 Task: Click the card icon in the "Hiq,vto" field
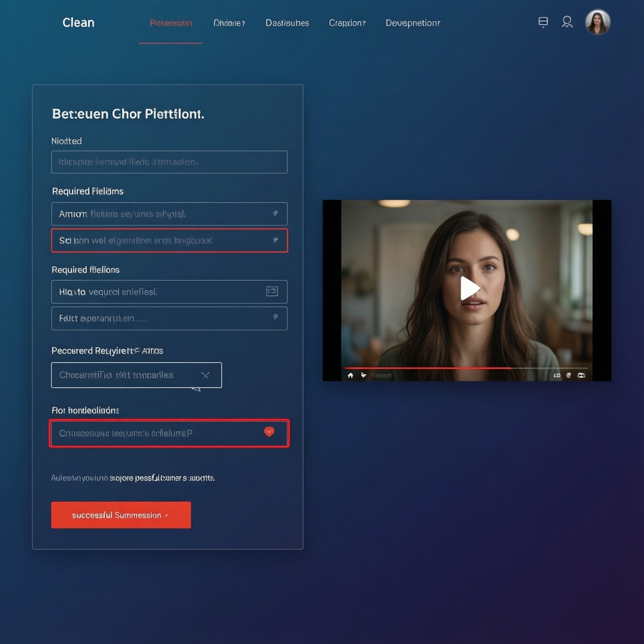(272, 291)
